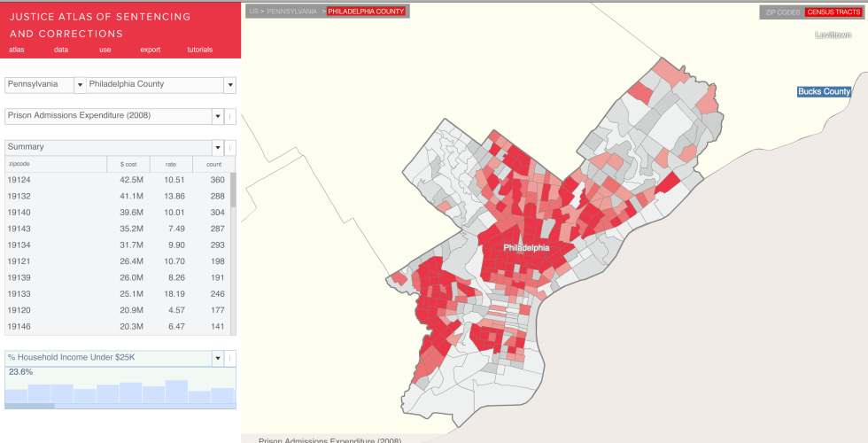Select the Bucks County map label
Screen dimensions: 868x443
pos(824,91)
